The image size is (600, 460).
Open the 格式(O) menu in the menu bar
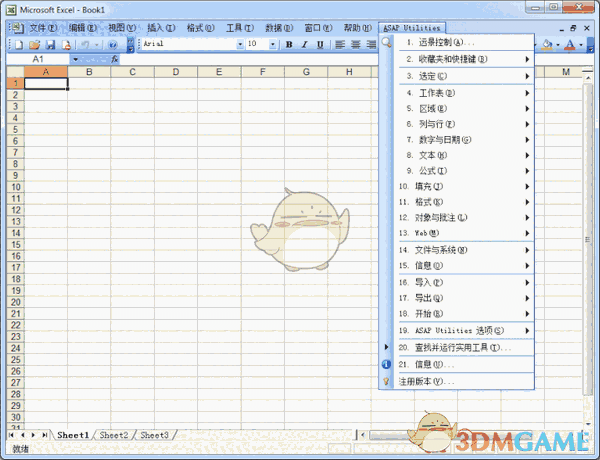201,28
